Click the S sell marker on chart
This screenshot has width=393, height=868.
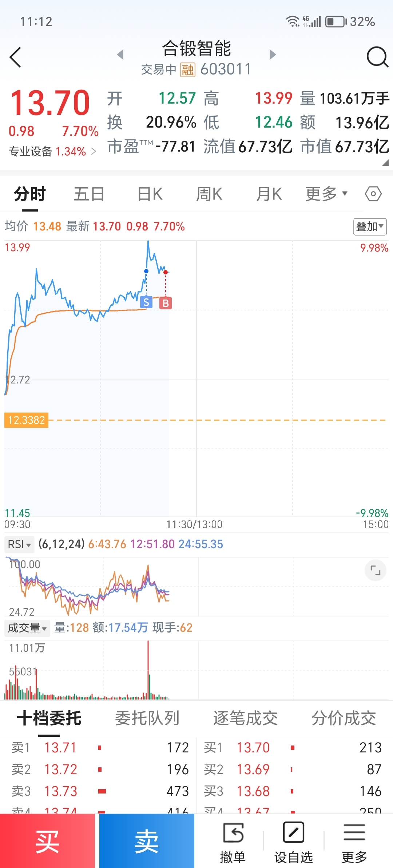click(146, 302)
